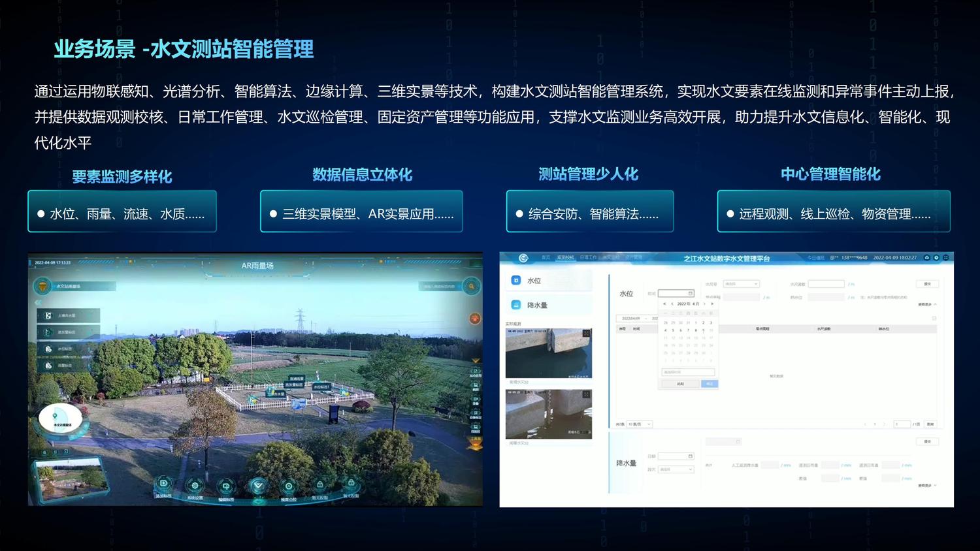
Task: Click the 三维实景模型、AR实景应用 box
Action: click(x=361, y=212)
